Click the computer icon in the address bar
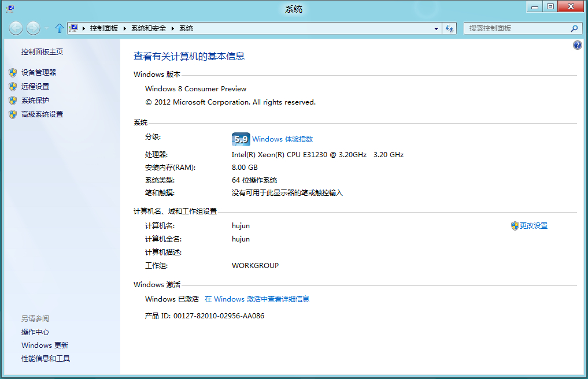 pyautogui.click(x=73, y=28)
